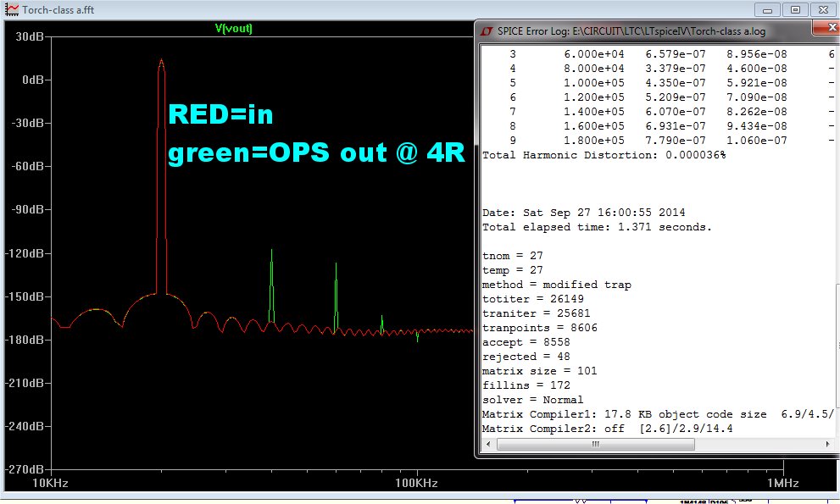Viewport: 840px width, 504px height.
Task: Click the 'Matrix Compiler1: 17.8 KB' line
Action: [x=658, y=414]
